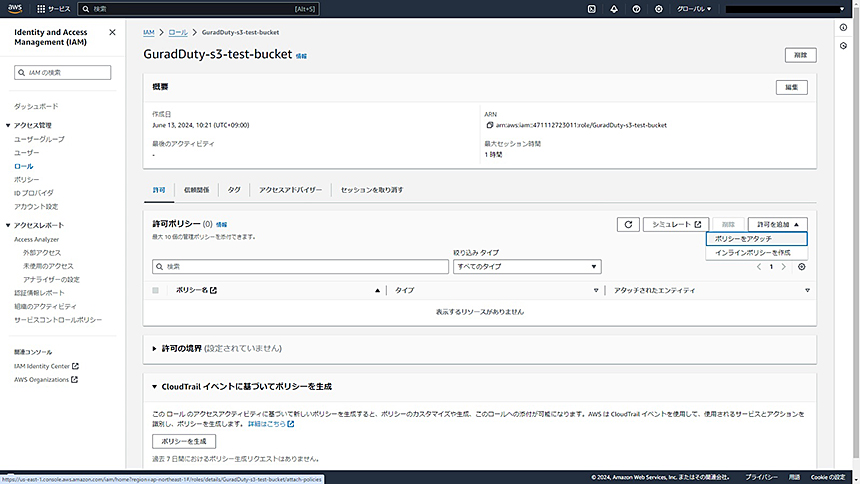The image size is (860, 484).
Task: Open Dashboard in the sidebar
Action: click(x=36, y=106)
